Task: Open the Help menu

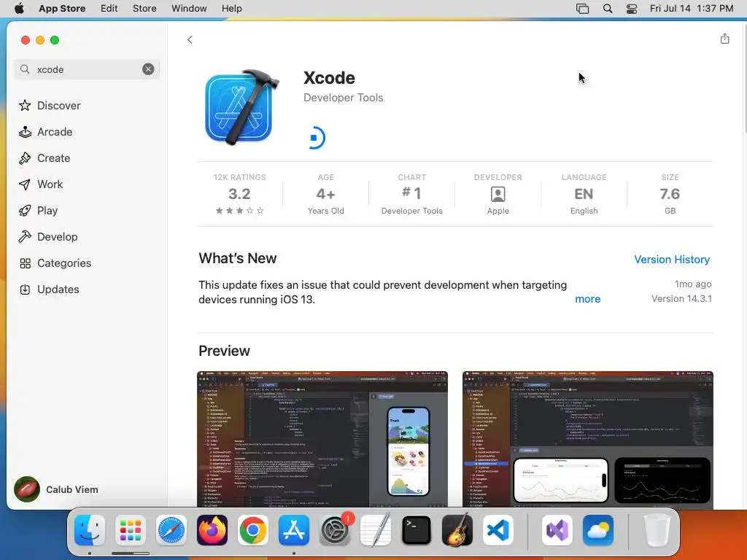Action: [231, 9]
